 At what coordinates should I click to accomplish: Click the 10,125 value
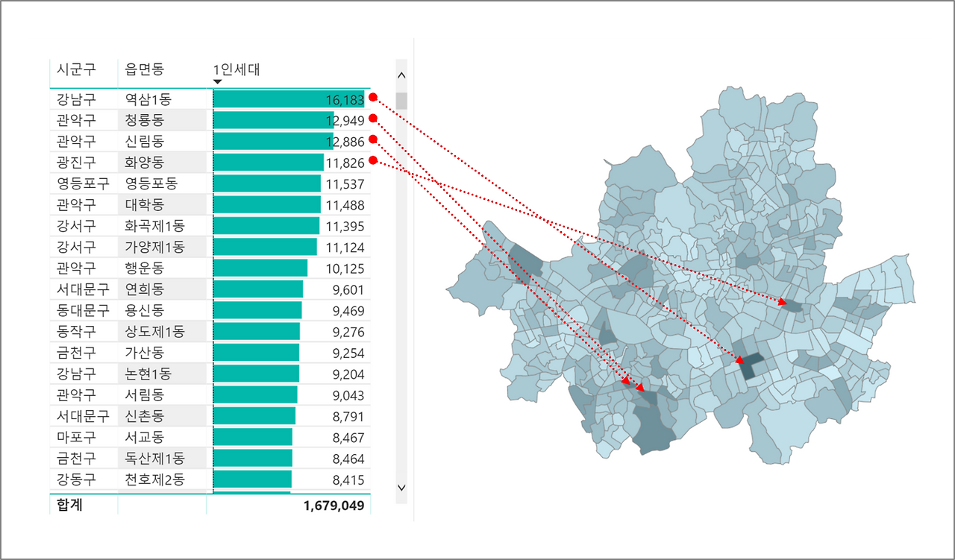pos(345,268)
